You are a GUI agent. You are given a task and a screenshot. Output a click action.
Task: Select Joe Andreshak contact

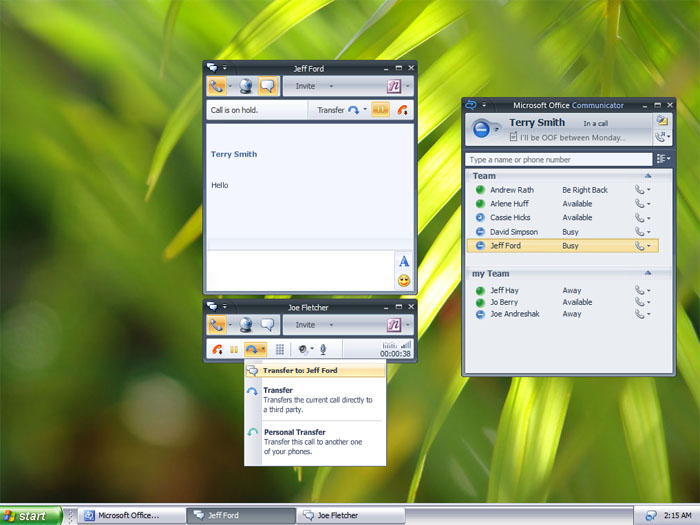pyautogui.click(x=562, y=314)
